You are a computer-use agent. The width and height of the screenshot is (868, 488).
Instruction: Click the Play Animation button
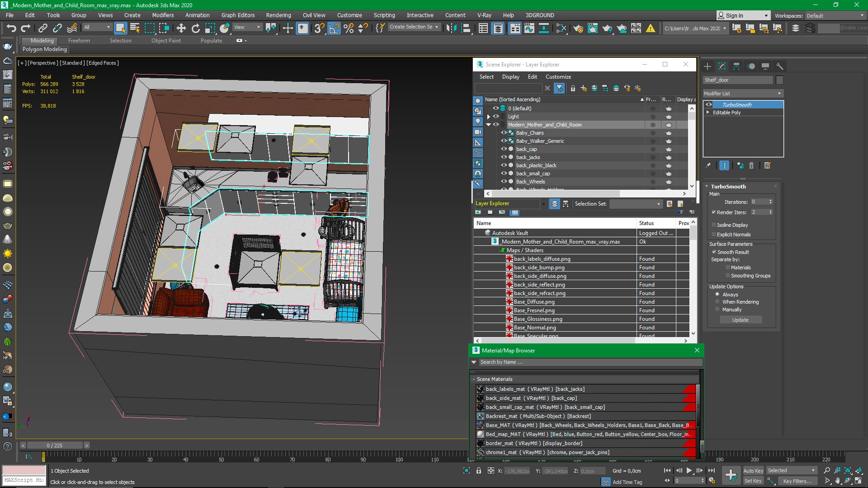click(689, 471)
